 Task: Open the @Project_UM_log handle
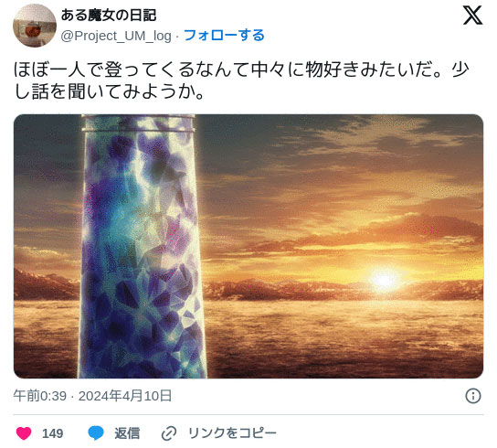pyautogui.click(x=116, y=36)
